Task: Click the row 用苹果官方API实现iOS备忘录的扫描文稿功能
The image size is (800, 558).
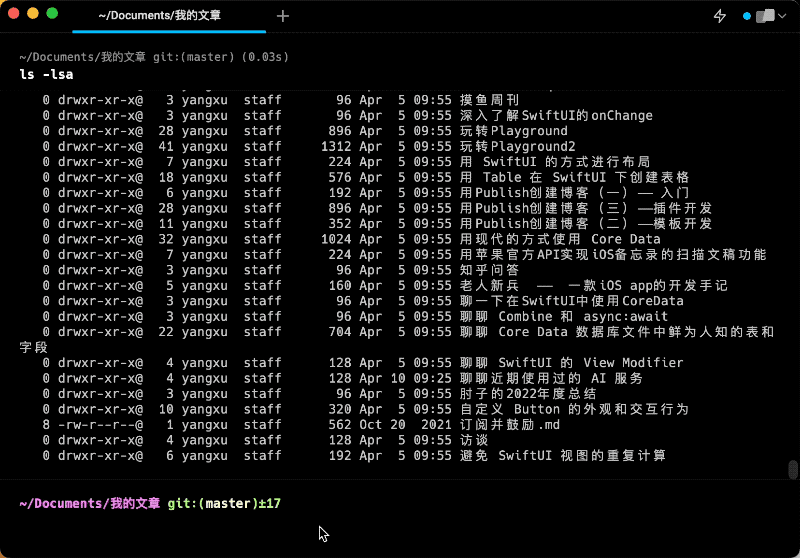Action: click(x=400, y=255)
